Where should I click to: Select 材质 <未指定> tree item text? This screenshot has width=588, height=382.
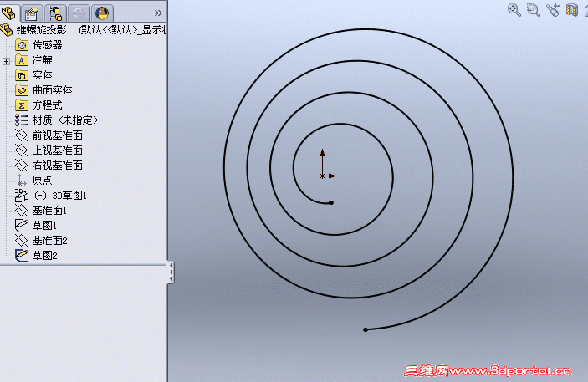pos(65,120)
